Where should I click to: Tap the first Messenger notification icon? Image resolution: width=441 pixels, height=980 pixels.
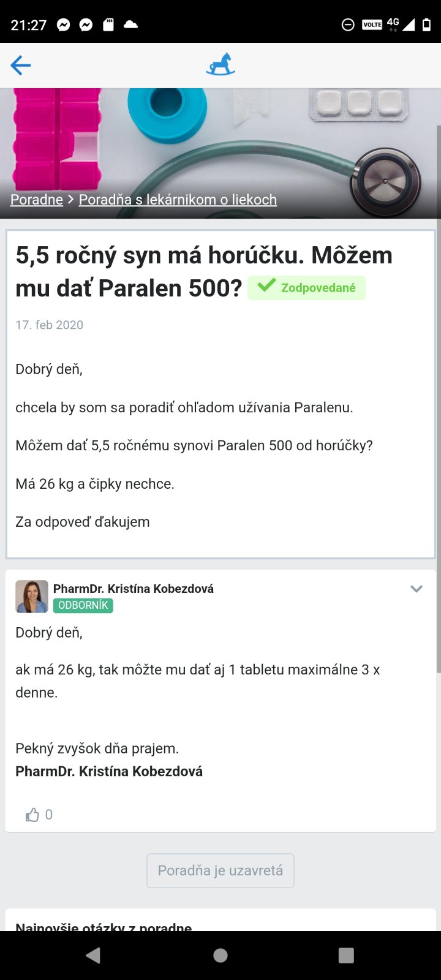[64, 25]
